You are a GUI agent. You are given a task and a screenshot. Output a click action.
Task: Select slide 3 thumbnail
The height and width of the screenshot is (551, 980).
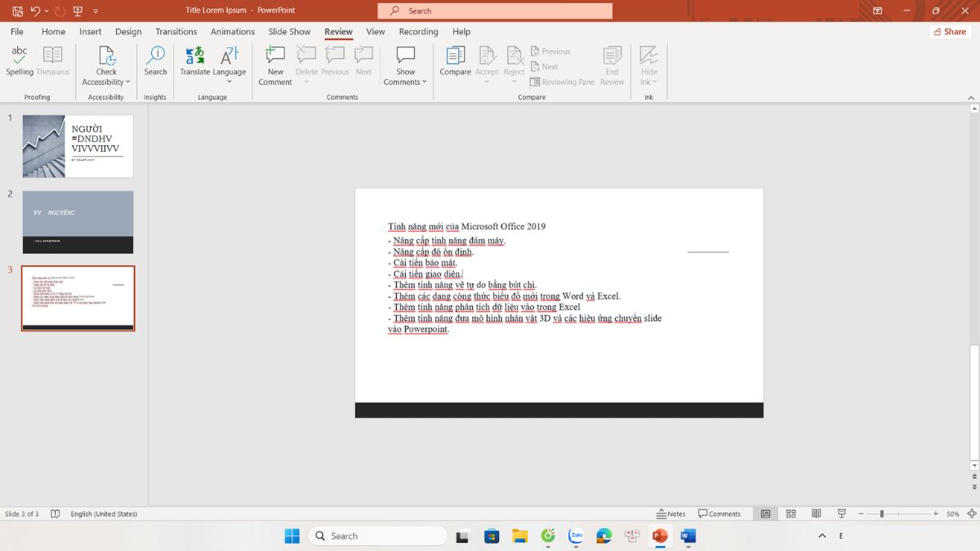point(78,298)
